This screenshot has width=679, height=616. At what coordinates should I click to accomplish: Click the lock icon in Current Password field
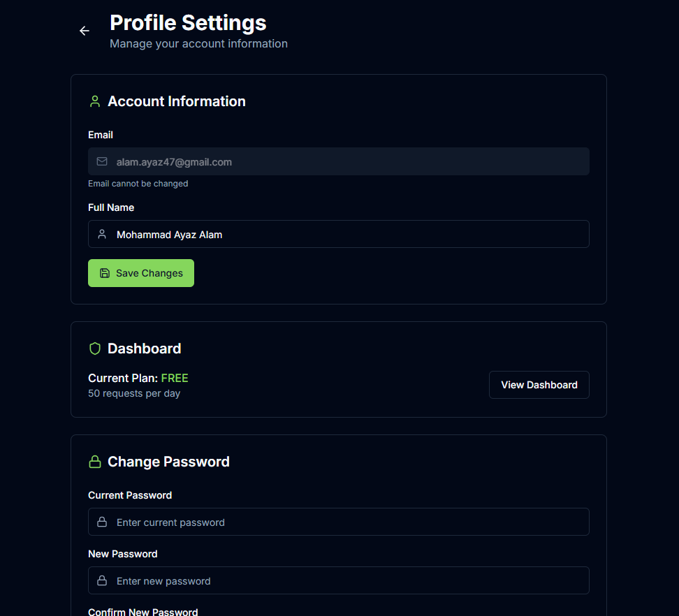pyautogui.click(x=102, y=522)
